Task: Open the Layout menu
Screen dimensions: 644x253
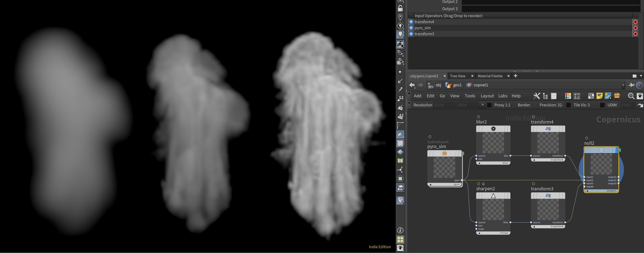Action: [487, 96]
